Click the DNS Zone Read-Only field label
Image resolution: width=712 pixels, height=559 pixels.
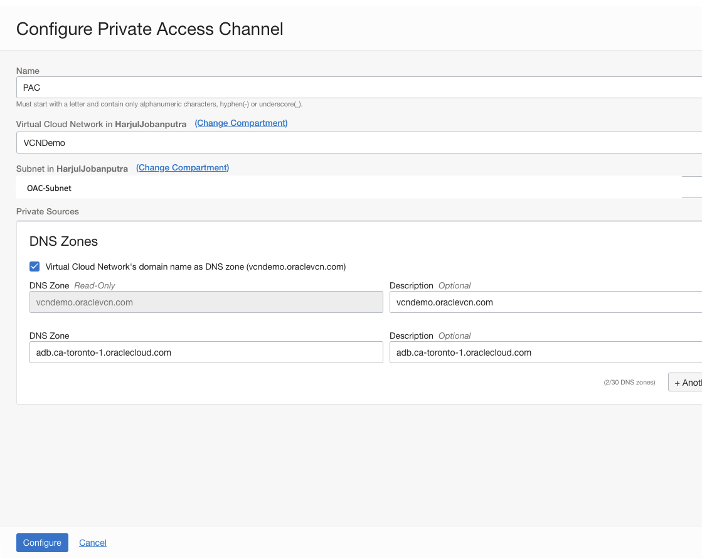70,286
